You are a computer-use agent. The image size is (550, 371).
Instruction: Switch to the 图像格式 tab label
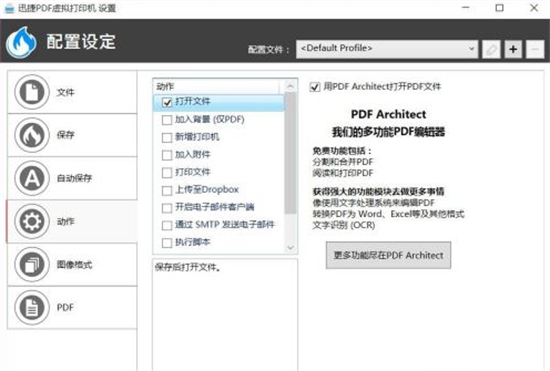74,264
